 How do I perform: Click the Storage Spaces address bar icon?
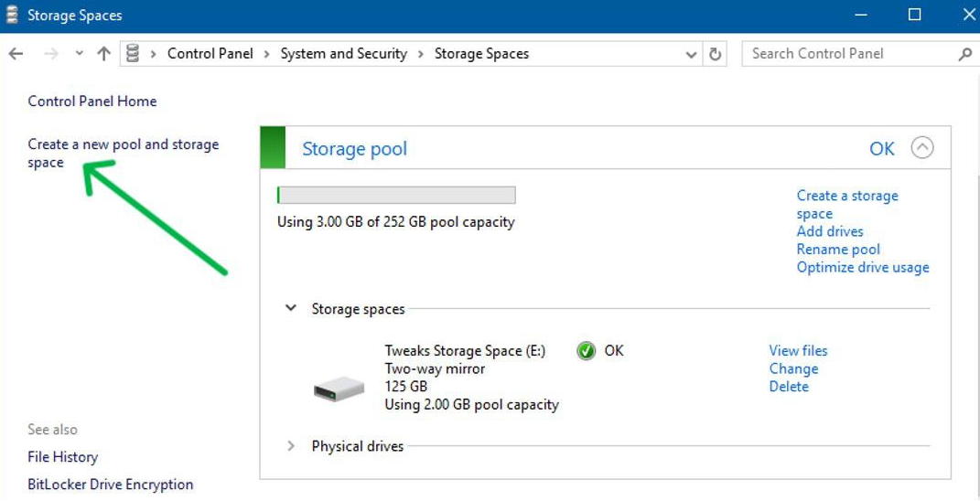pyautogui.click(x=133, y=54)
